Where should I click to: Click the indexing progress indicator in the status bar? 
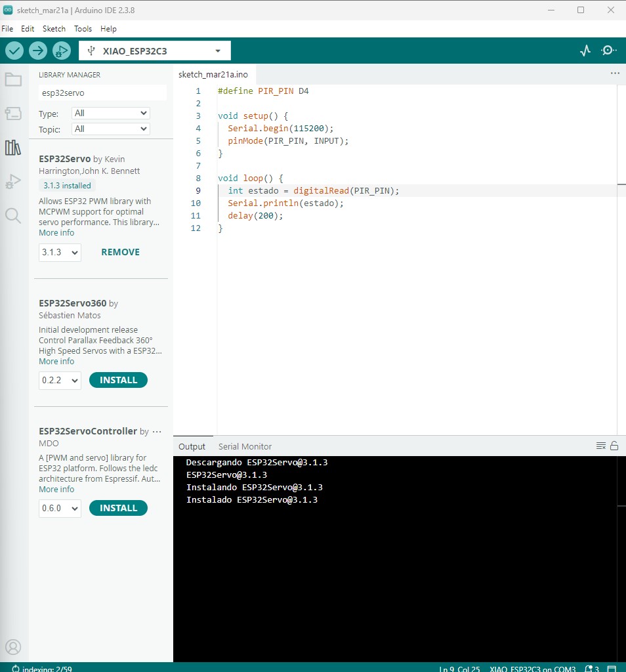[42, 668]
